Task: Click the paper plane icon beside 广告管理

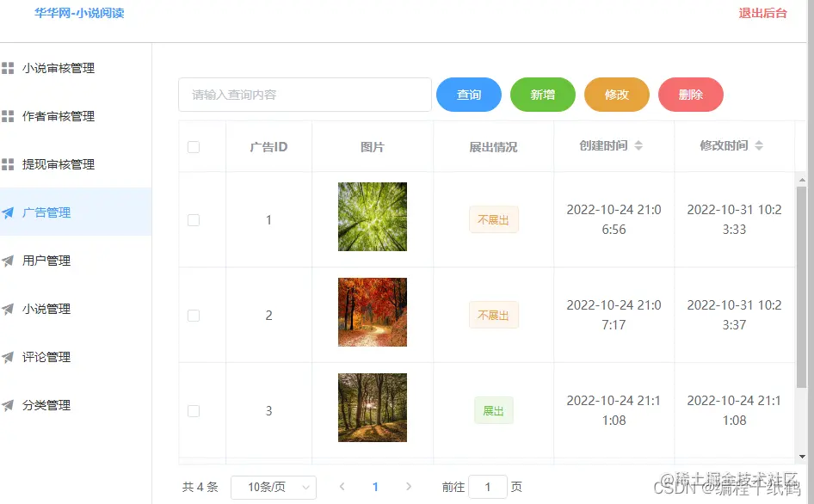Action: [x=8, y=212]
